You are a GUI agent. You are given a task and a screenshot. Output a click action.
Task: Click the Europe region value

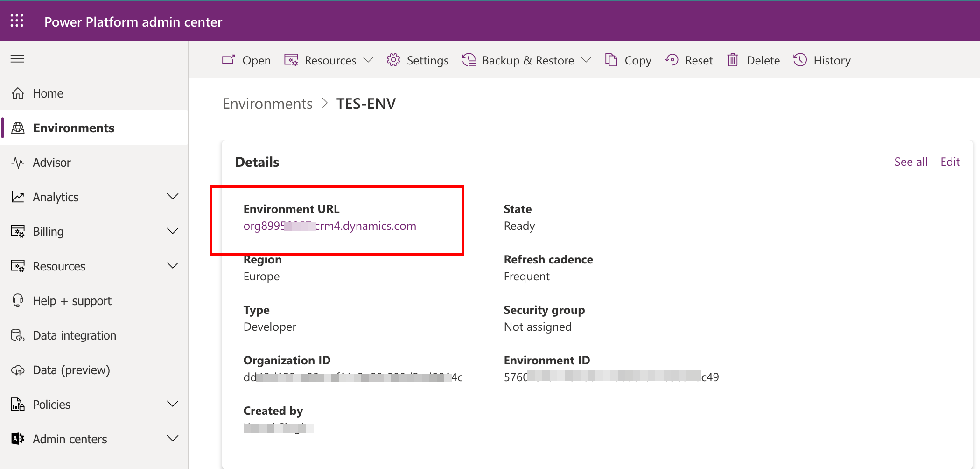click(x=261, y=277)
